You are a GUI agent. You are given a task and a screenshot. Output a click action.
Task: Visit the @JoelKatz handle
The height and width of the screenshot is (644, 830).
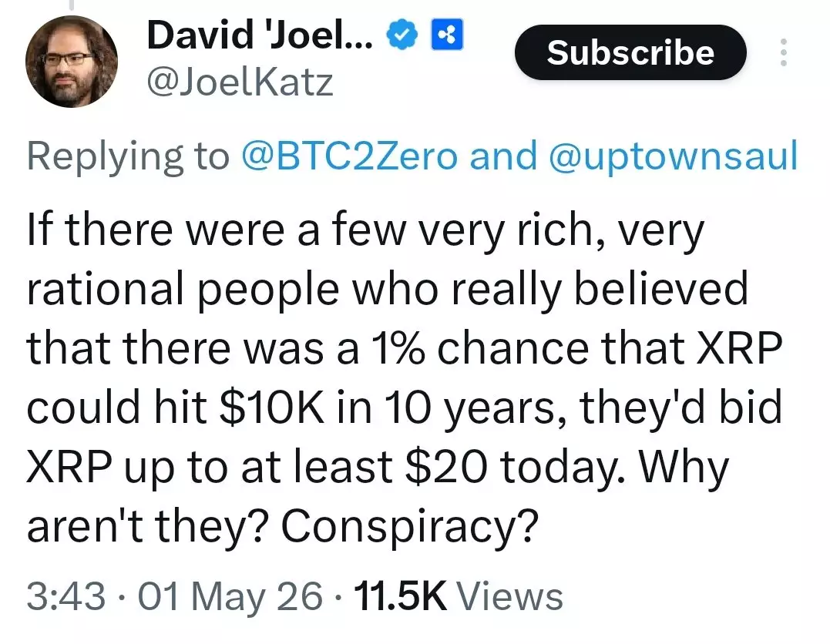point(240,83)
